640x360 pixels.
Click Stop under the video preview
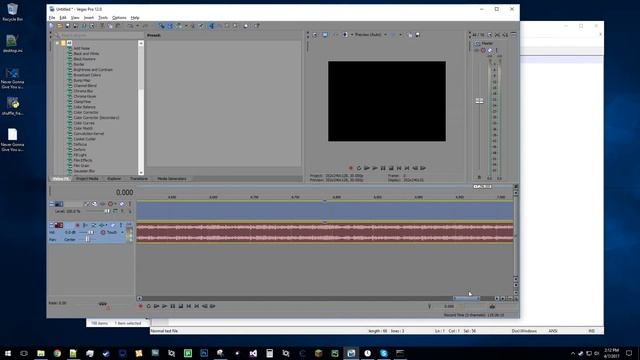[391, 168]
